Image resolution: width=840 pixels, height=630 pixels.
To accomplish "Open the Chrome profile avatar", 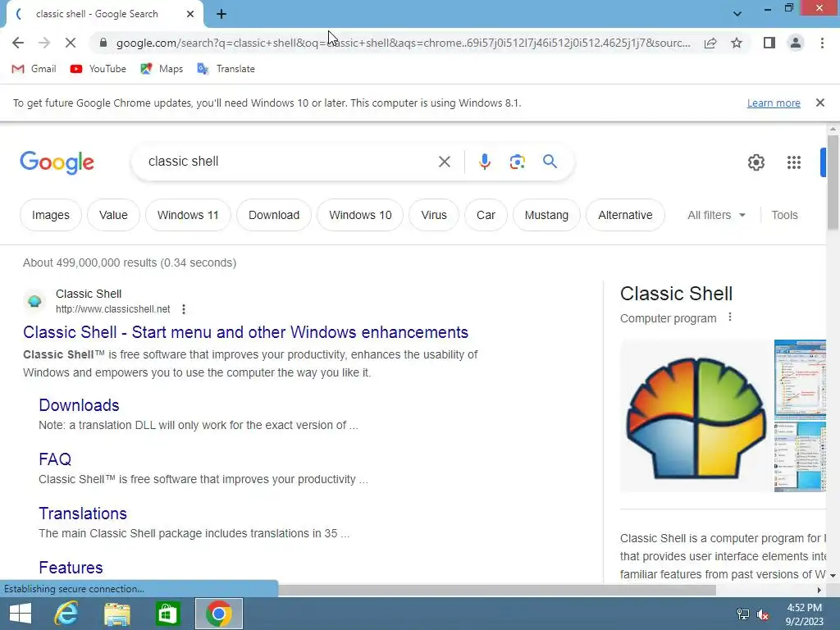I will click(x=796, y=43).
